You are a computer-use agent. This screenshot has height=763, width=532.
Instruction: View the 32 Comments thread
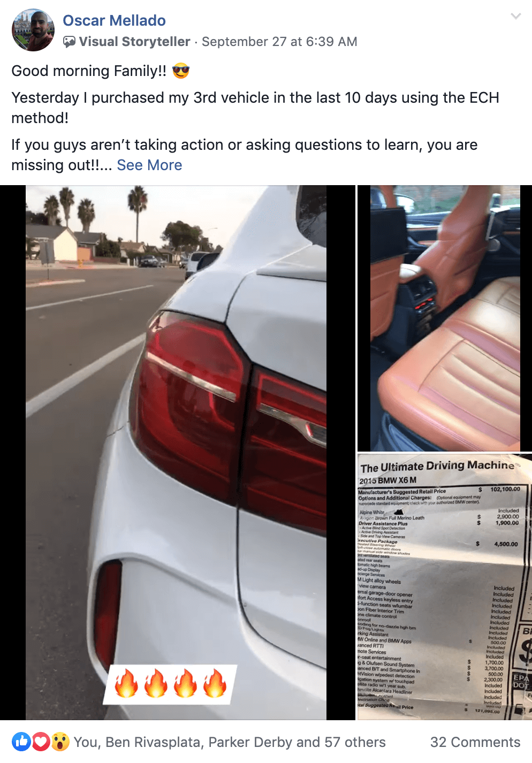pos(475,742)
